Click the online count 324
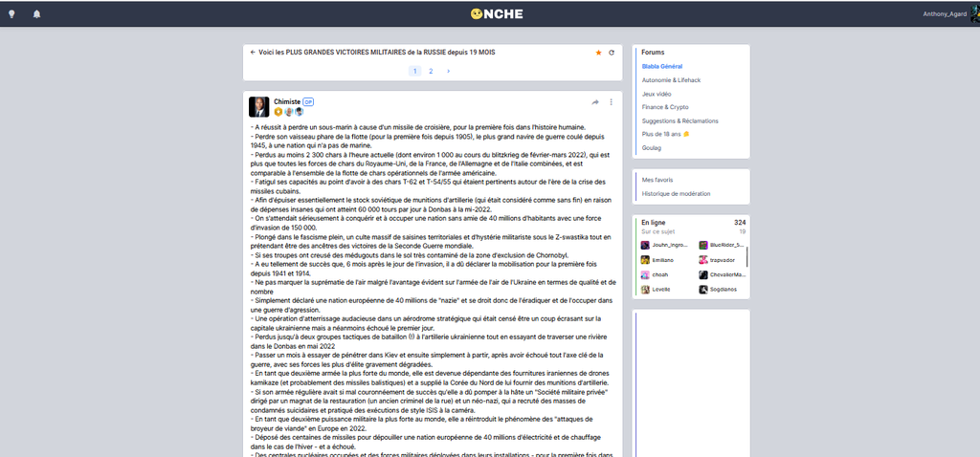 coord(740,222)
